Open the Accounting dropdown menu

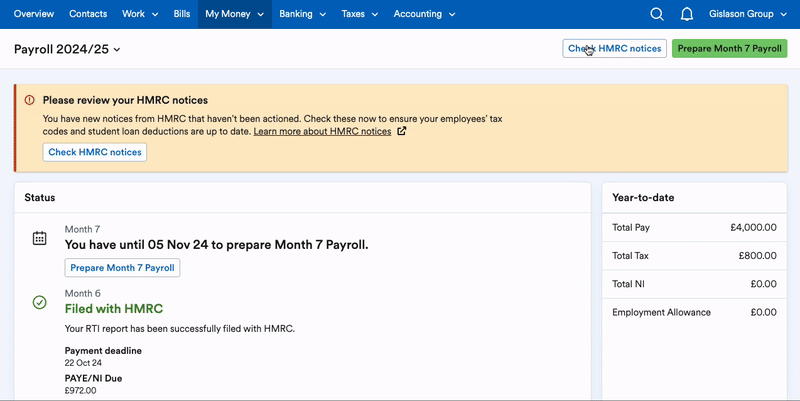point(424,14)
